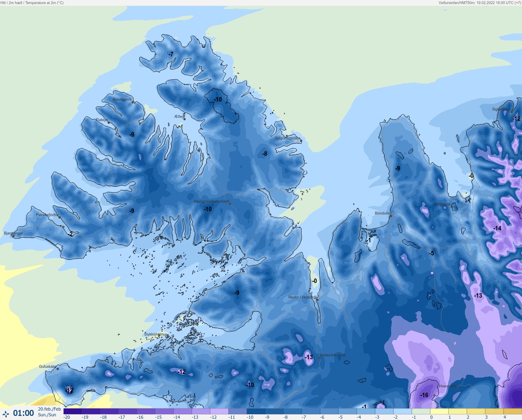The width and height of the screenshot is (522, 420).
Task: Click the Flateyri town label
Action: point(102,120)
